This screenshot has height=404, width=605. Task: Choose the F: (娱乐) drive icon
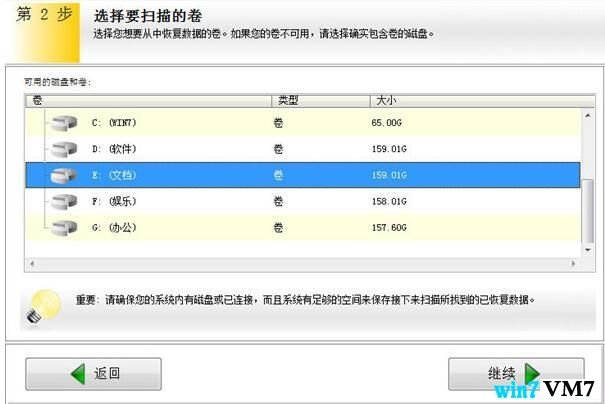point(64,202)
